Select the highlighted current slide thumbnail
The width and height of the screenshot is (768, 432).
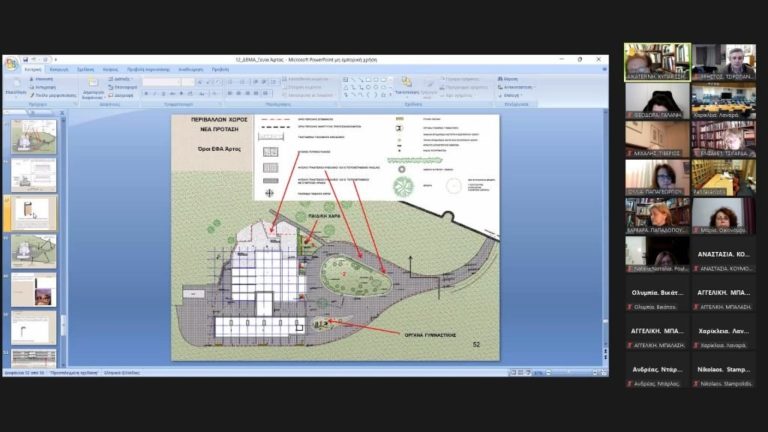pyautogui.click(x=34, y=213)
